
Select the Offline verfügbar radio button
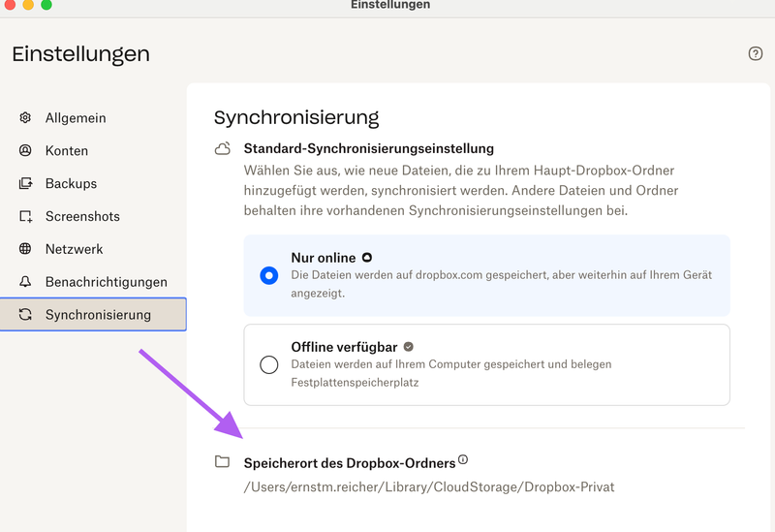pyautogui.click(x=269, y=364)
